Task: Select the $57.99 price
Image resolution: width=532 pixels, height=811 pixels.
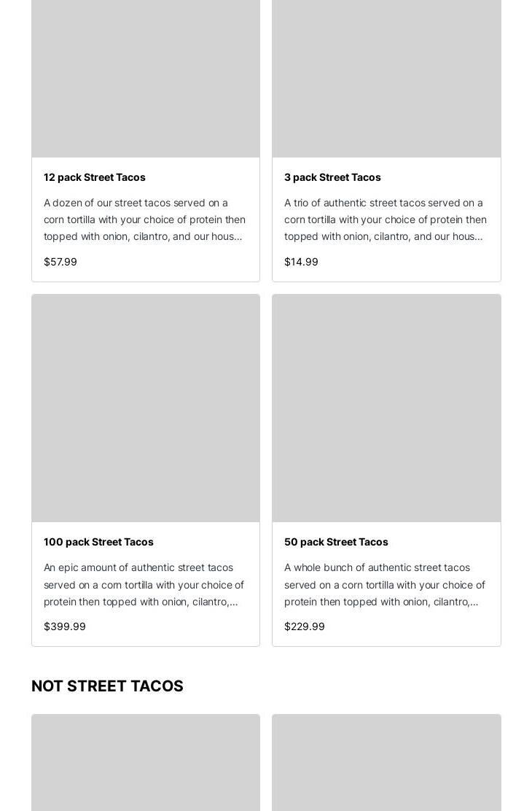Action: [60, 262]
